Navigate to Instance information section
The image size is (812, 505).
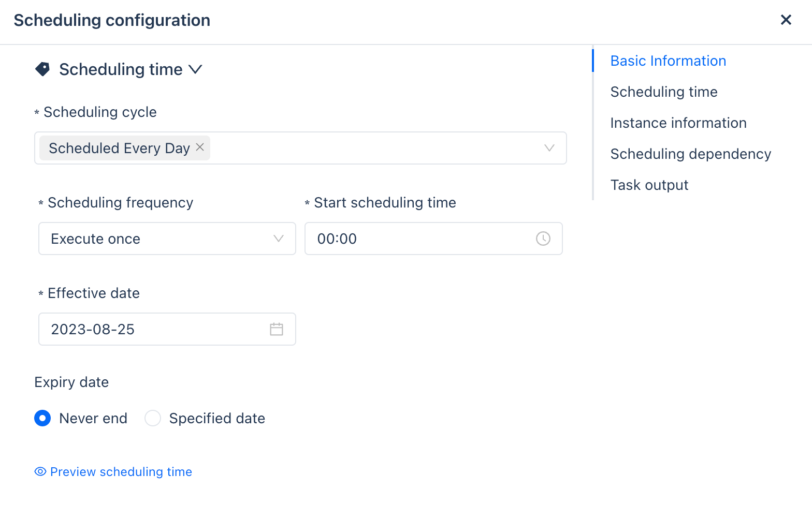coord(678,123)
